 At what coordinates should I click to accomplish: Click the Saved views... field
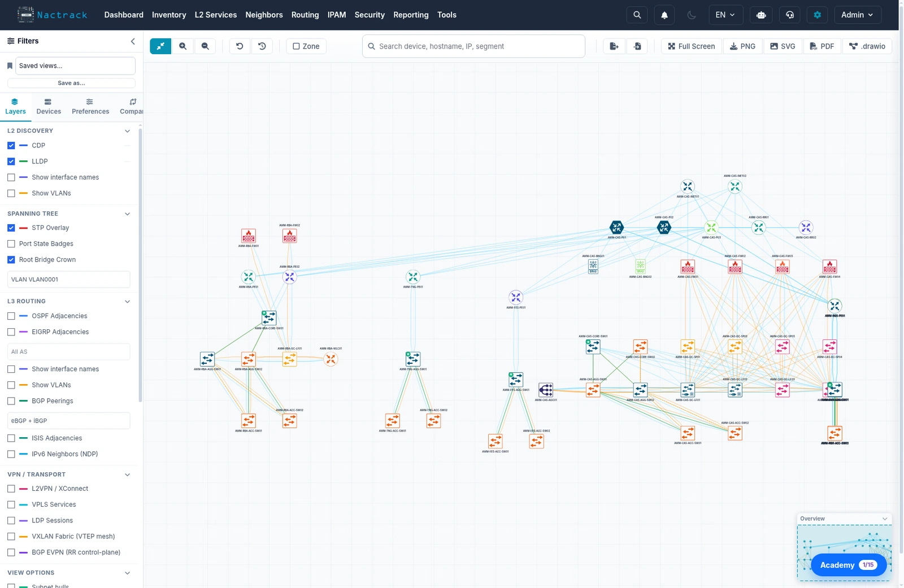tap(75, 66)
